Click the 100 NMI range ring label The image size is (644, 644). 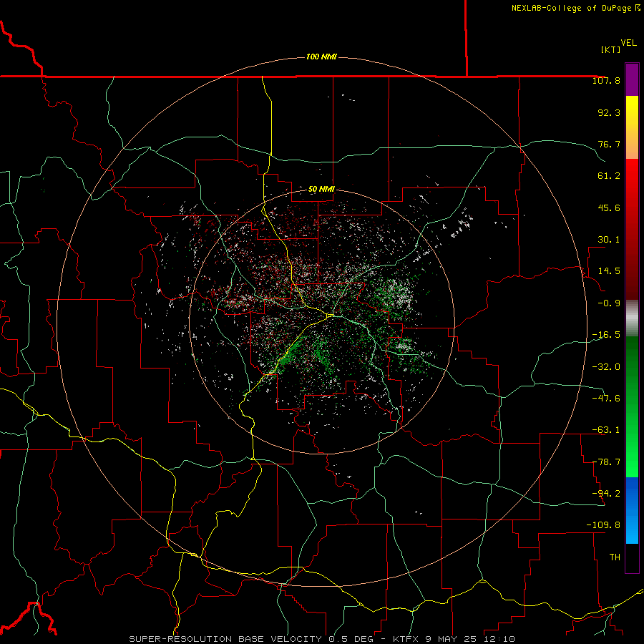tap(321, 57)
